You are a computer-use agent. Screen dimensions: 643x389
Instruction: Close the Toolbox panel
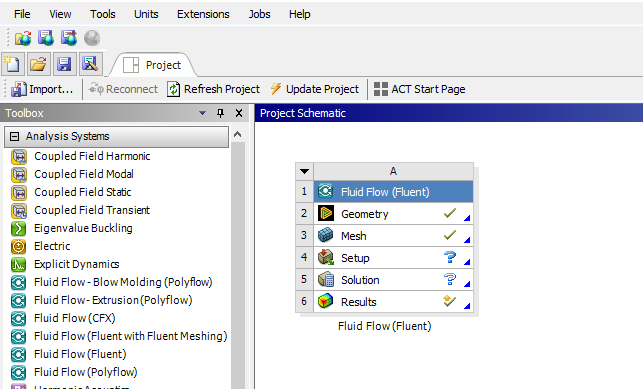[239, 113]
